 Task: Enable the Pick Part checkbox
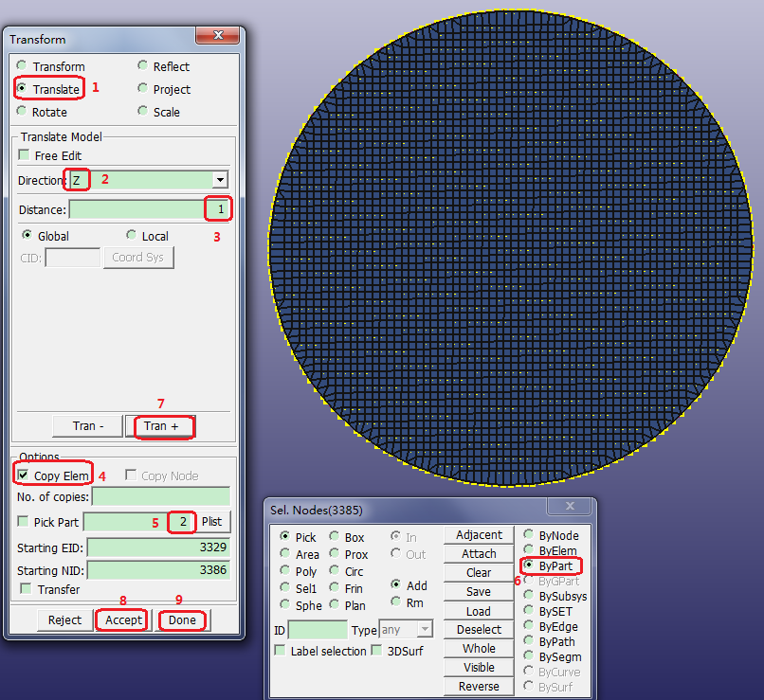pos(23,522)
